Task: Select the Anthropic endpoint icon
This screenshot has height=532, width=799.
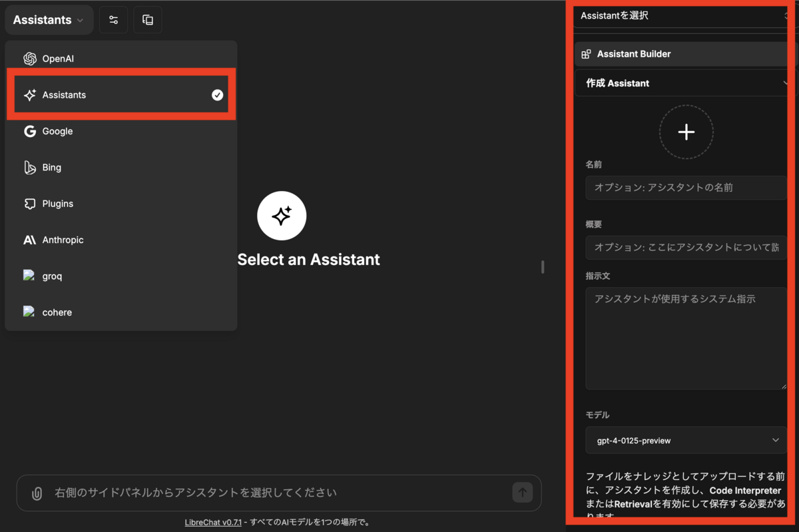Action: 30,240
